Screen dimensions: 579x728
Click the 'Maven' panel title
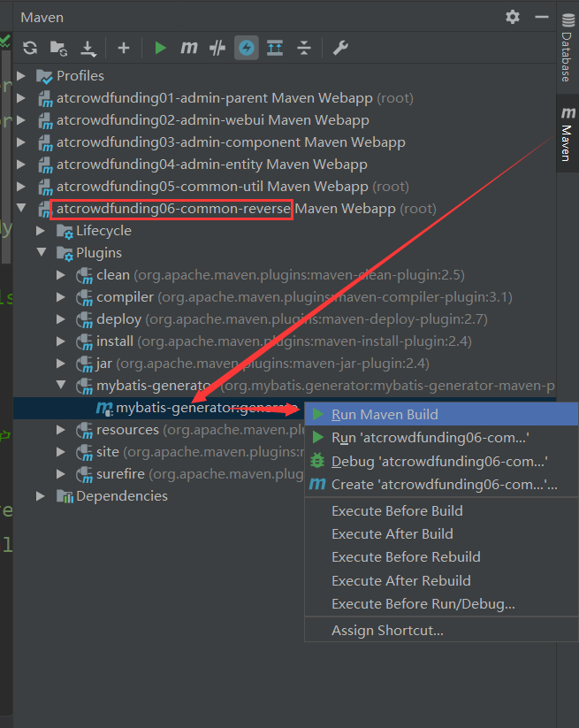click(42, 17)
